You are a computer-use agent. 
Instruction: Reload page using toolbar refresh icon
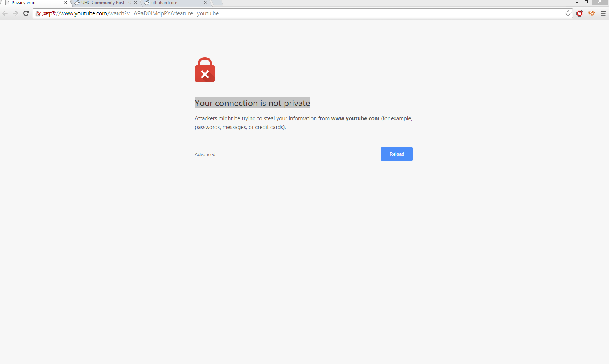point(26,13)
